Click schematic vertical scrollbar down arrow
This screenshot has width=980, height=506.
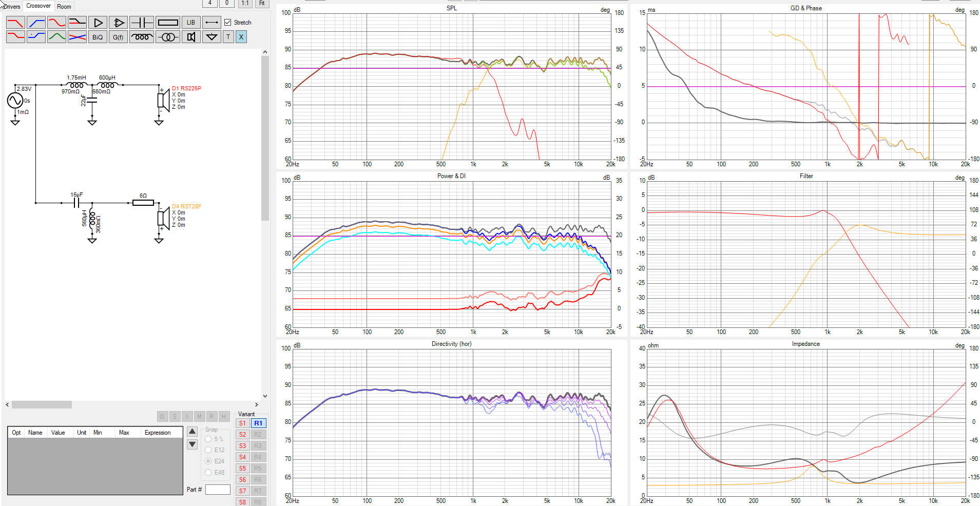[x=265, y=396]
